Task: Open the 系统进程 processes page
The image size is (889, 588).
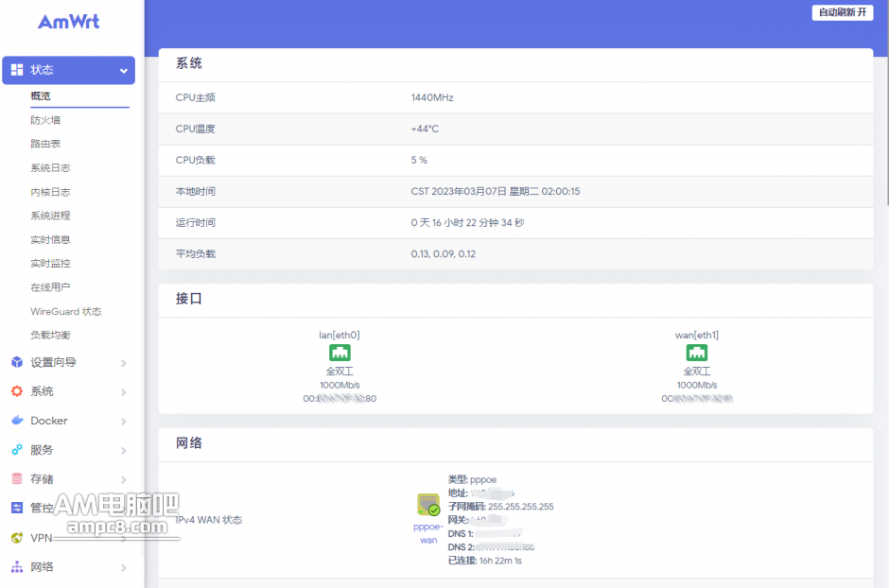Action: [50, 216]
